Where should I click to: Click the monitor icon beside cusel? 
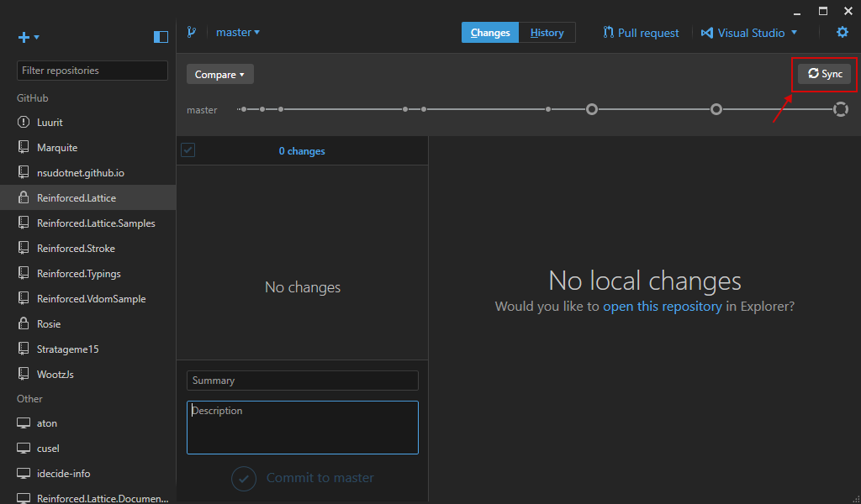click(x=24, y=448)
